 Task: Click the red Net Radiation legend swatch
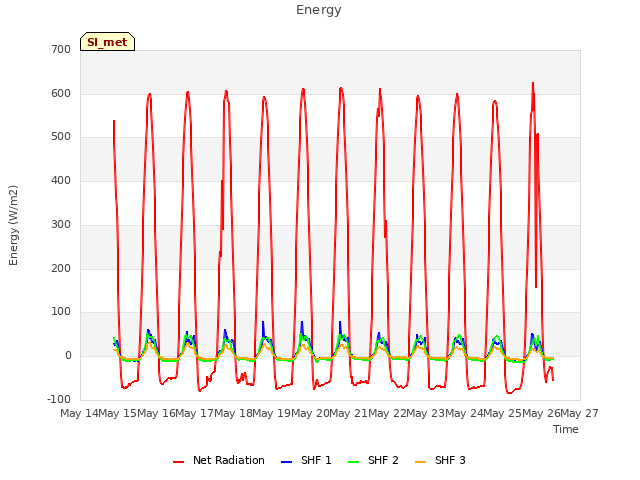(178, 462)
